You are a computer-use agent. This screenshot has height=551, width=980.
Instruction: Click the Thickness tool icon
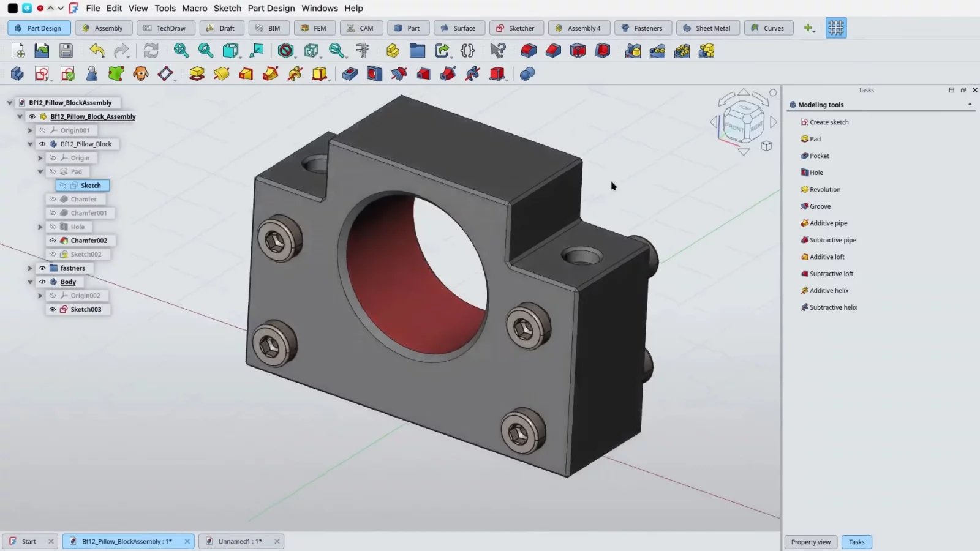coord(602,51)
